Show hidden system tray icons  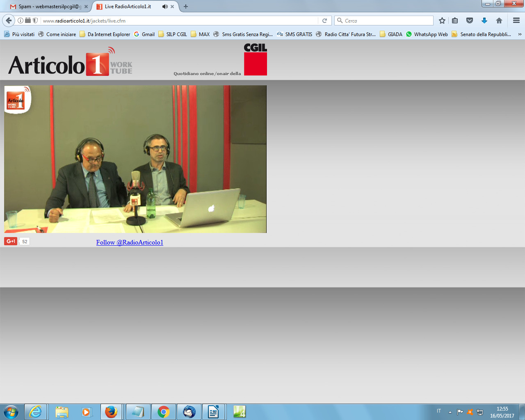coord(450,412)
